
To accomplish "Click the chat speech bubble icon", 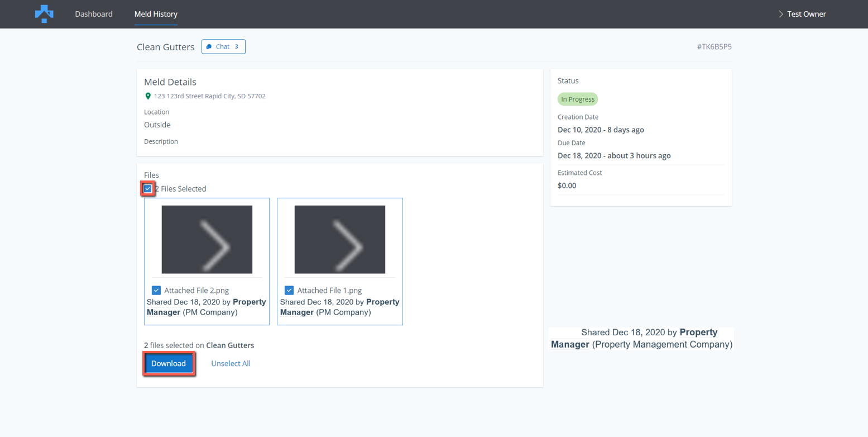I will (209, 47).
